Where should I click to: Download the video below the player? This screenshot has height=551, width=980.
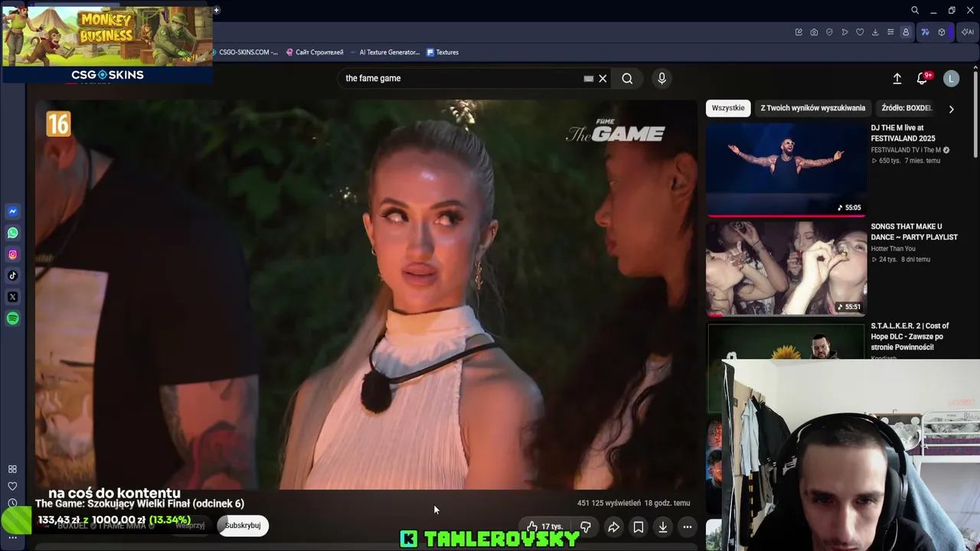click(663, 527)
